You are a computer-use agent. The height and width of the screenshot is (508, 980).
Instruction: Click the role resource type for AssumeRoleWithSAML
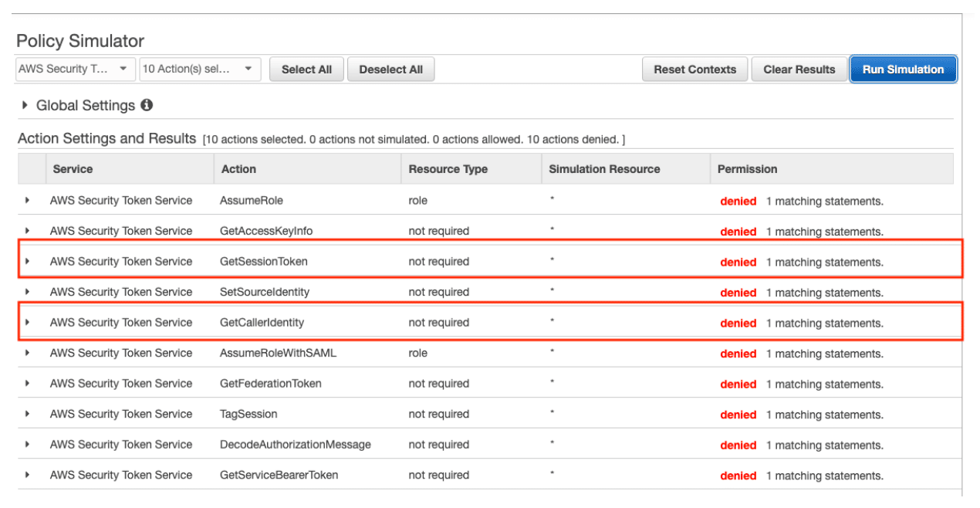(x=418, y=353)
